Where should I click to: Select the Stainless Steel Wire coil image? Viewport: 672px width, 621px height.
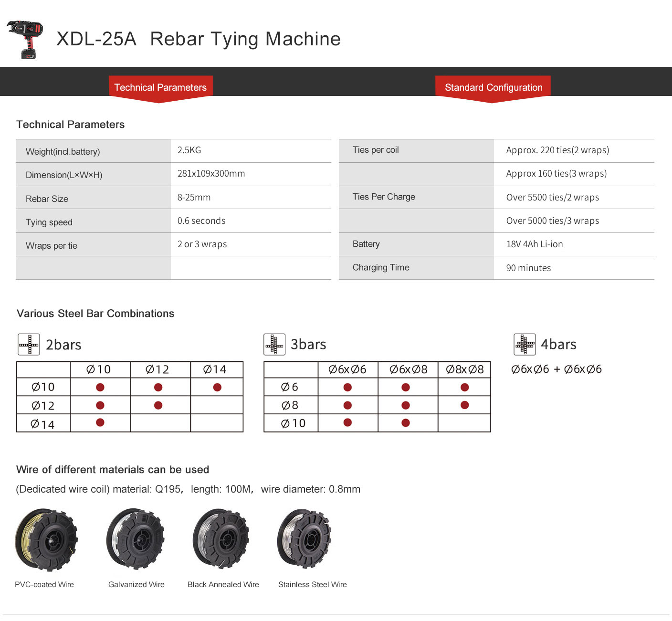304,539
